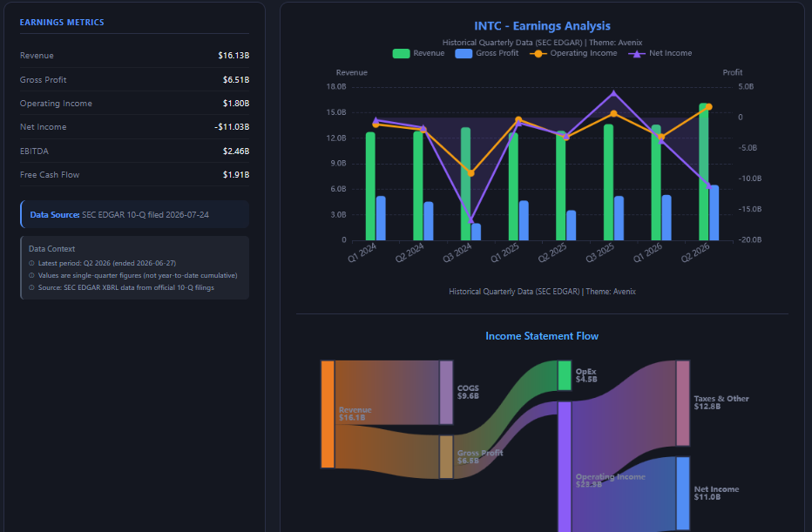812x532 pixels.
Task: Click the green OpEx node in the flow
Action: tap(565, 376)
